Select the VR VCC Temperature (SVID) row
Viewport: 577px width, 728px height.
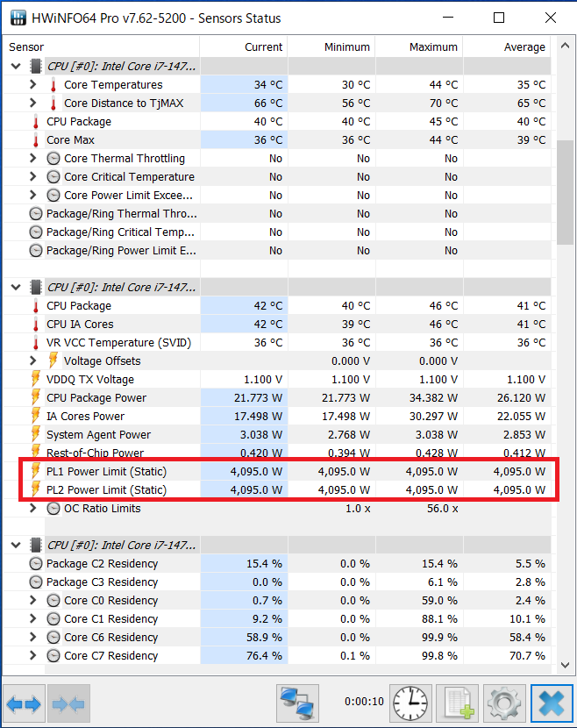coord(277,343)
